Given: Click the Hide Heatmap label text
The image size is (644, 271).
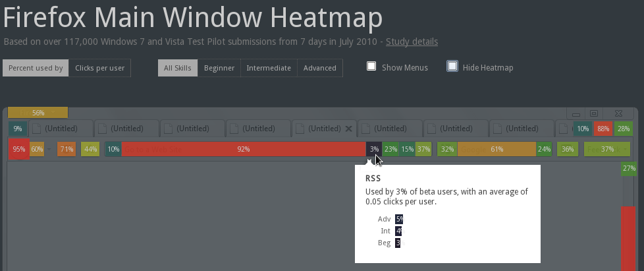Looking at the screenshot, I should click(x=488, y=68).
